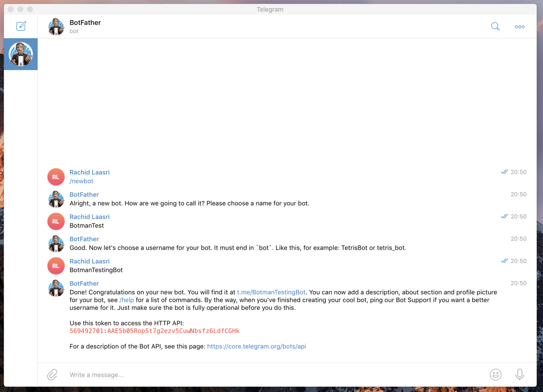Click the read double-check mark on the BotmanTestingBot message
This screenshot has height=392, width=543.
[x=505, y=261]
